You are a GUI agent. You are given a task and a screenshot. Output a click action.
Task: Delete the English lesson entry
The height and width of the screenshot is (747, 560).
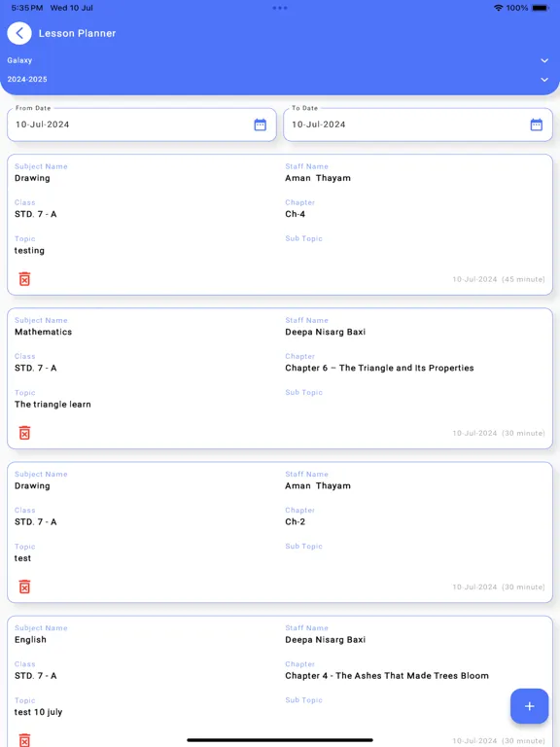[24, 740]
